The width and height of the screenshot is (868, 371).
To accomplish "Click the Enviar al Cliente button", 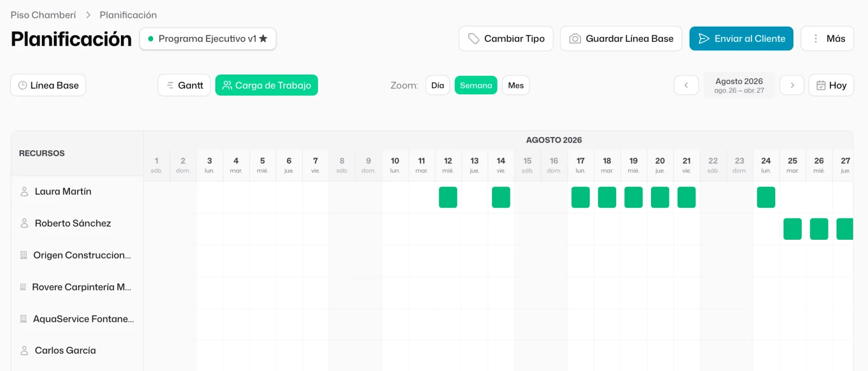I will (x=742, y=39).
